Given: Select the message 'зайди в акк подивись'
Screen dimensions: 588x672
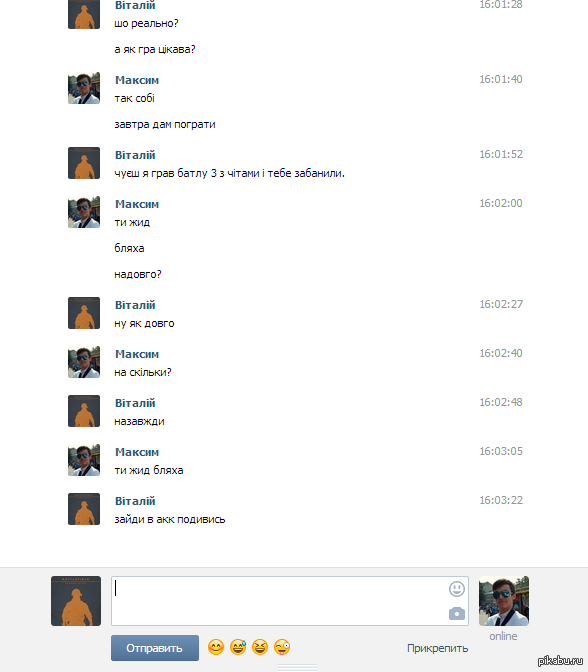Looking at the screenshot, I should (x=170, y=519).
